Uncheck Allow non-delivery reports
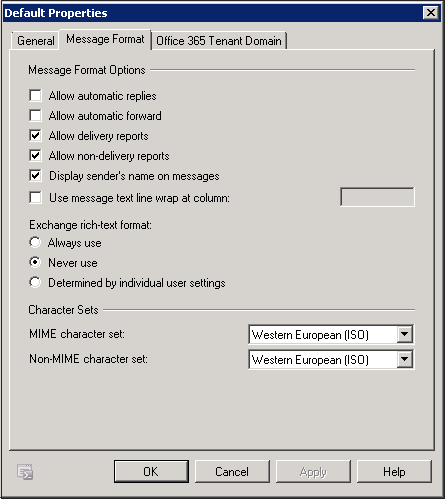 click(x=35, y=155)
